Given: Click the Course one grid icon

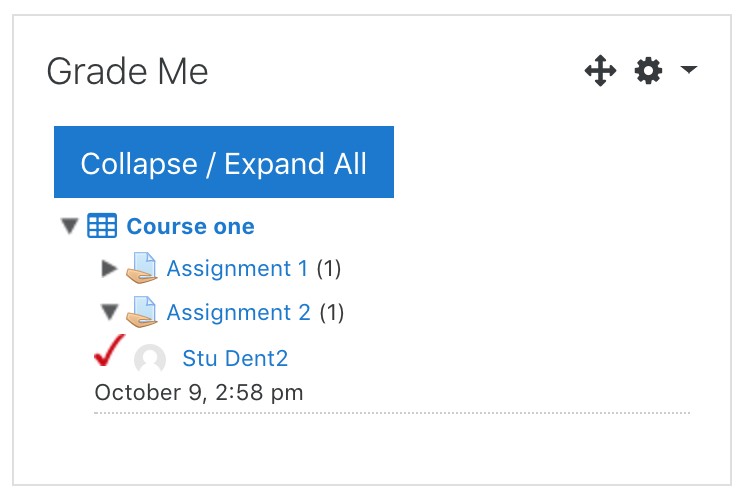Looking at the screenshot, I should pos(102,226).
